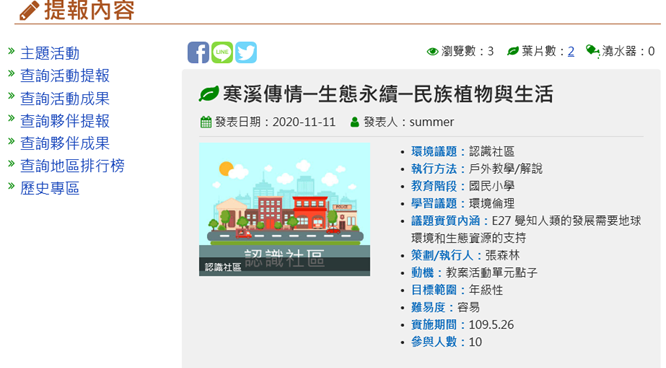Screen dimensions: 666x368
Task: Click the eye icon beside 瀏覽數
Action: coord(432,52)
